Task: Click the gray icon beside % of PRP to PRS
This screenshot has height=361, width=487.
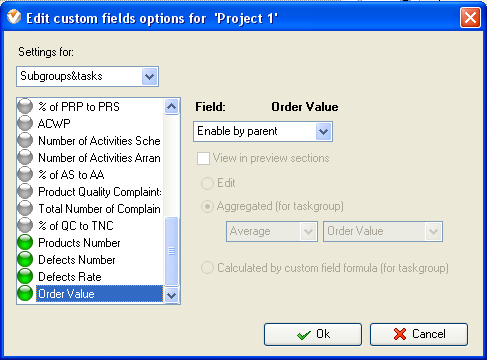Action: point(25,106)
